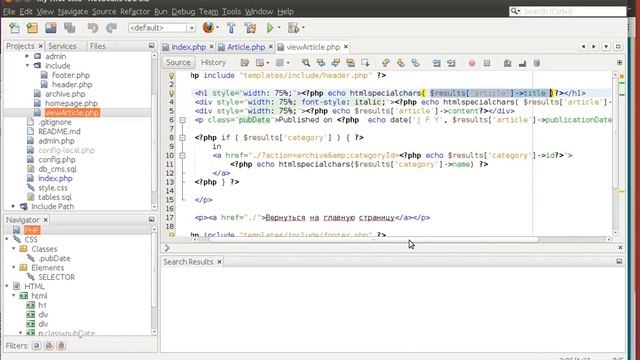
Task: Open the Navigate menu
Action: click(73, 11)
